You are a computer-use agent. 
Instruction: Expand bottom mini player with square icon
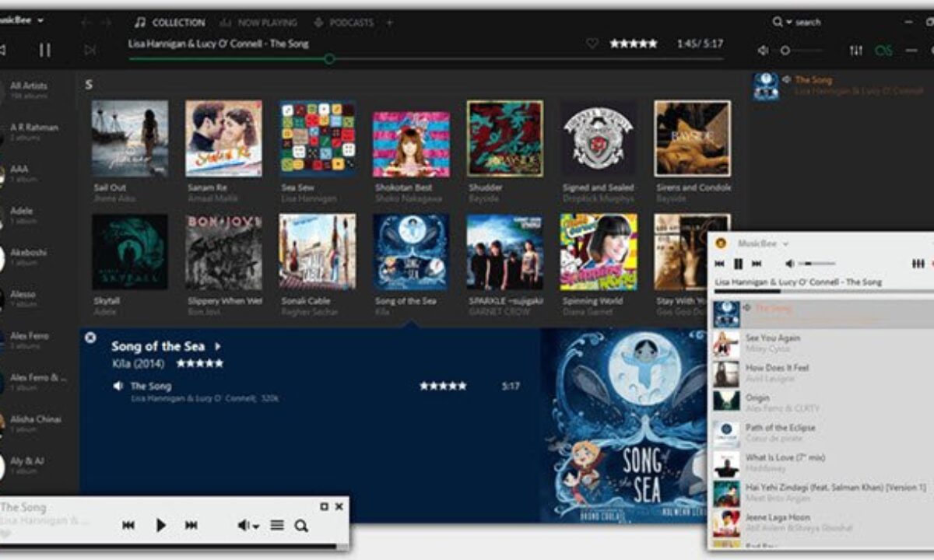[x=324, y=506]
